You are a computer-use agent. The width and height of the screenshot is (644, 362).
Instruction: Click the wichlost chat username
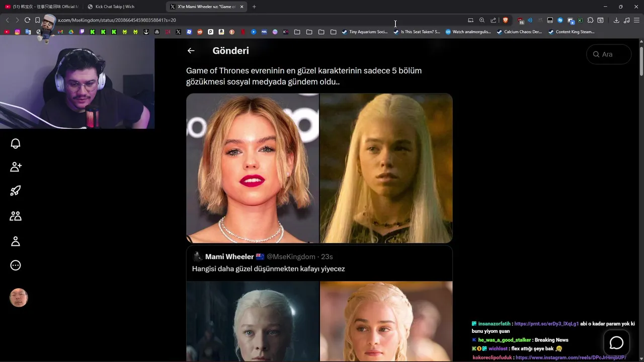[x=498, y=349]
